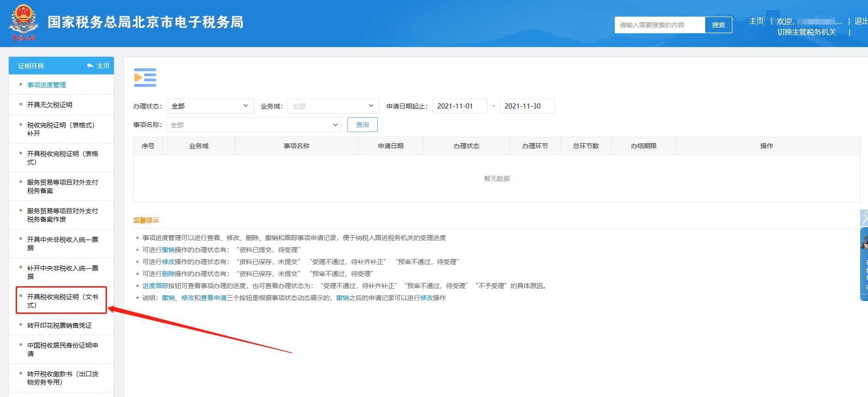Focus the header search input field
Viewport: 868px width, 397px height.
coord(660,25)
